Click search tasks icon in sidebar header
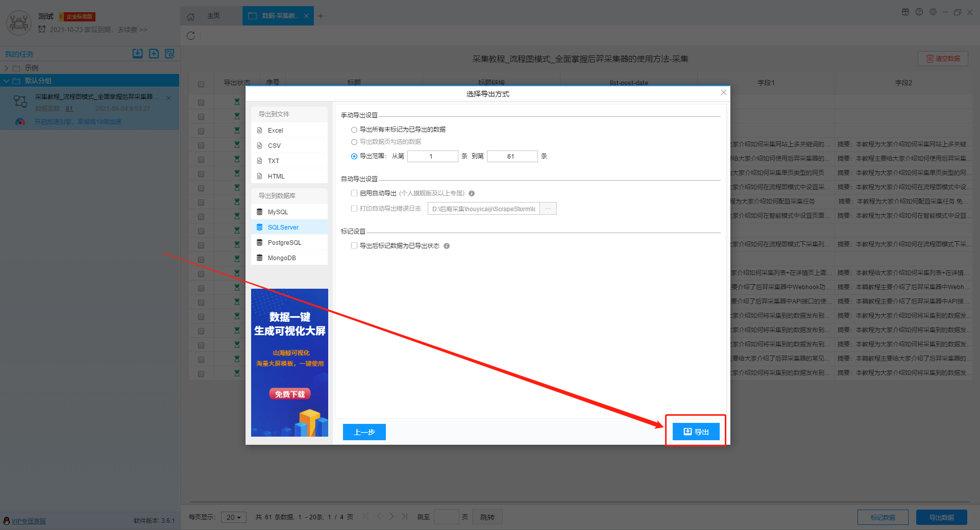Viewport: 980px width, 530px height. [170, 54]
